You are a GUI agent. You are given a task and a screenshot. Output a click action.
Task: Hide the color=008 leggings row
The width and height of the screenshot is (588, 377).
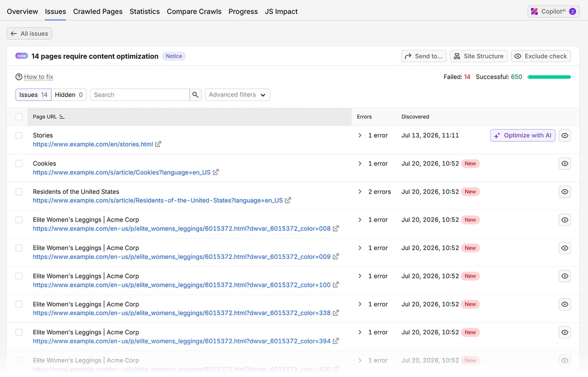[x=565, y=220]
